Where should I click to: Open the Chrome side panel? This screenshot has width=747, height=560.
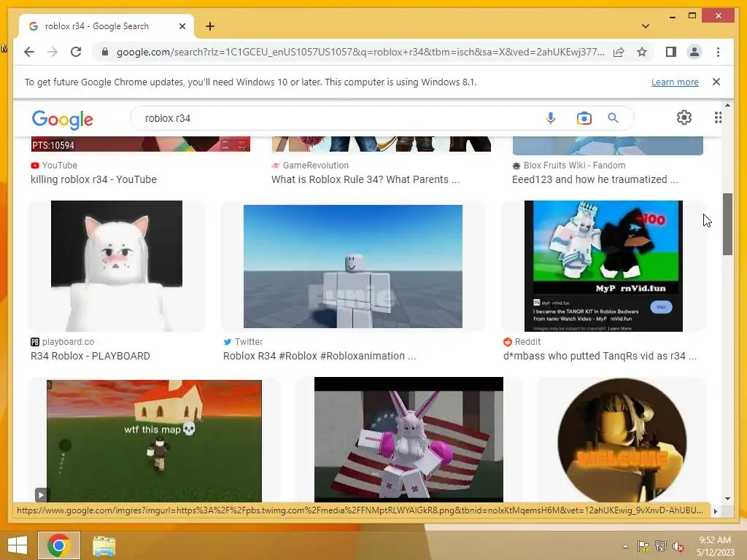671,52
